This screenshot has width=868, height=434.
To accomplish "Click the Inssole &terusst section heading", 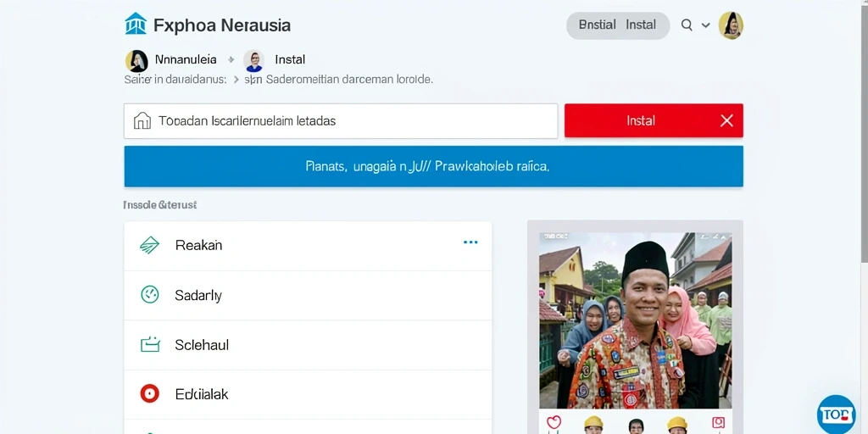I will coord(160,205).
